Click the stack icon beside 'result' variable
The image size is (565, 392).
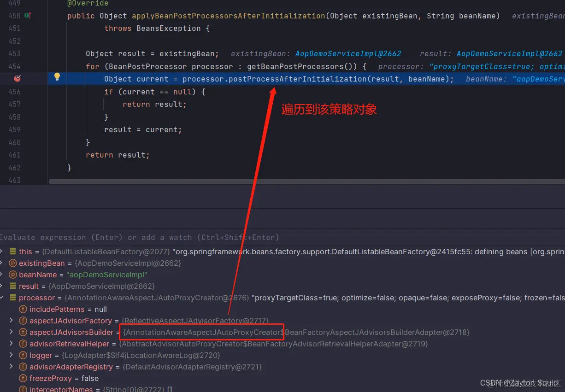tap(13, 286)
